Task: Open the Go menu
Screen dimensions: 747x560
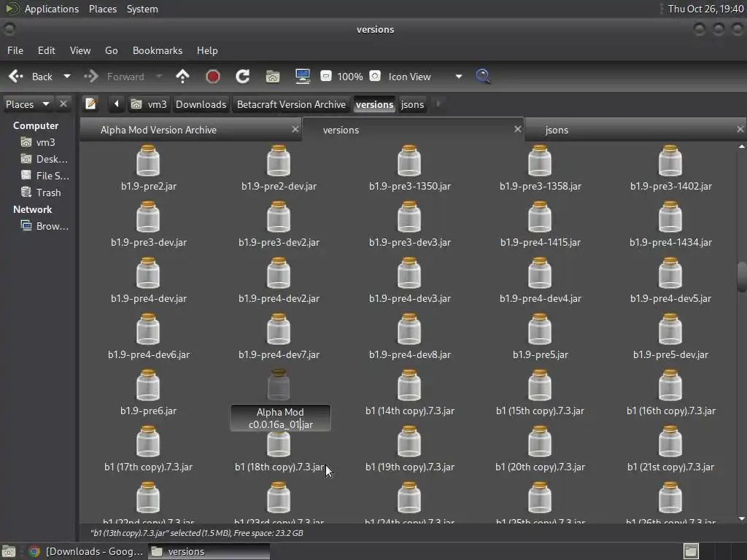Action: [x=111, y=50]
